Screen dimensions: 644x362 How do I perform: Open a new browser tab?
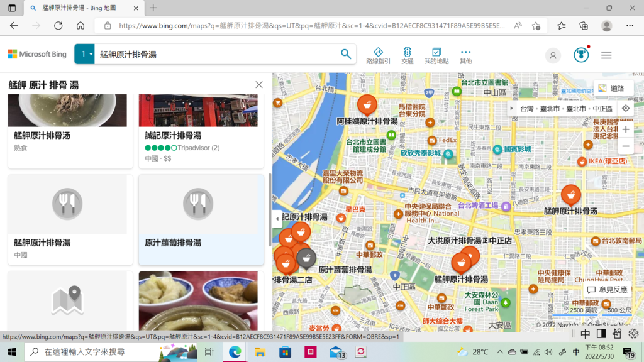coord(153,8)
